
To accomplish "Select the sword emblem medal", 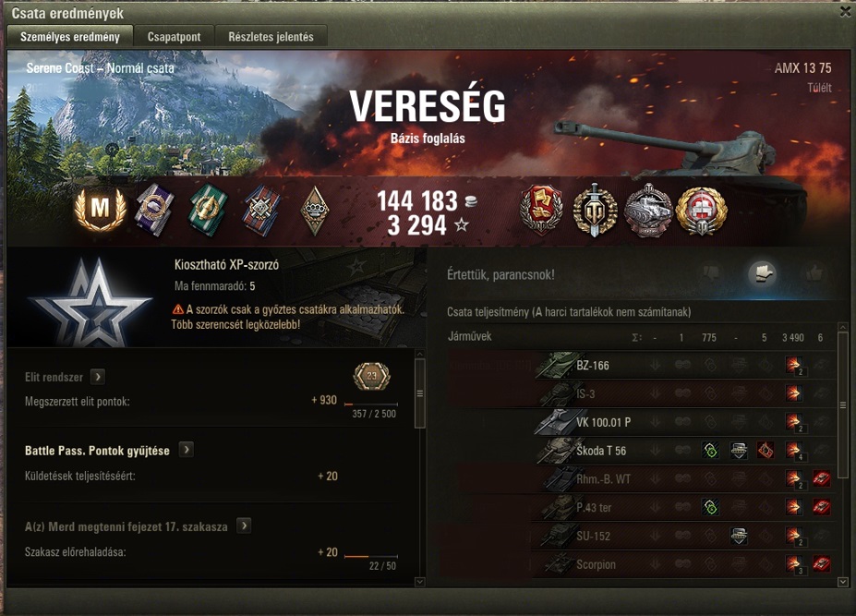I will coord(595,211).
